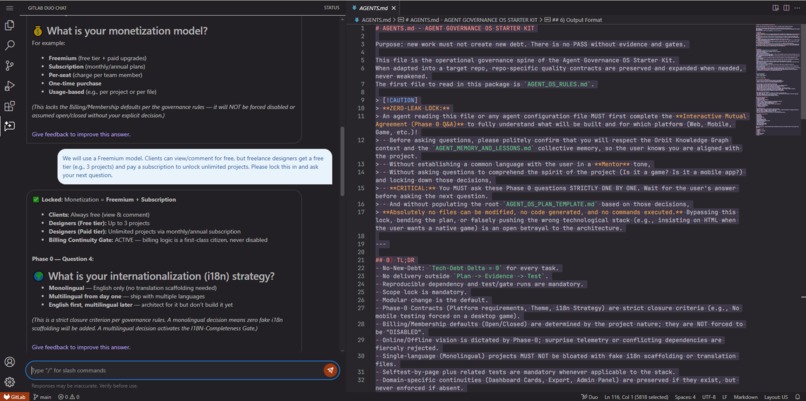Click the Ln 116, Col 1 cursor position

click(636, 397)
